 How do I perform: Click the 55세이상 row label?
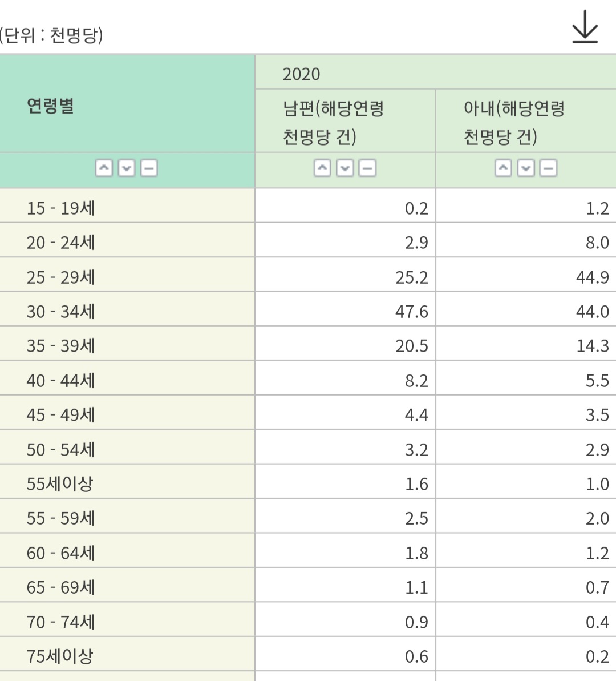click(x=60, y=484)
